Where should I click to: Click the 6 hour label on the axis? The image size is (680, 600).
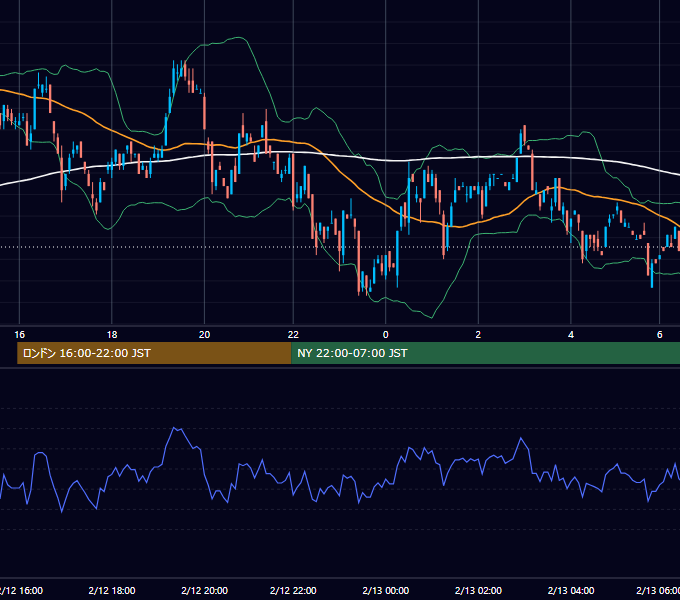tap(660, 335)
